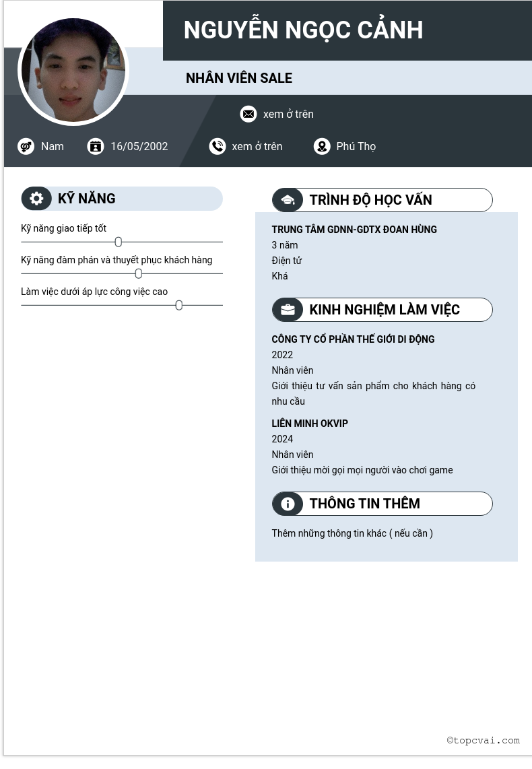Click the graduation cap education icon
532x769 pixels.
tap(288, 200)
